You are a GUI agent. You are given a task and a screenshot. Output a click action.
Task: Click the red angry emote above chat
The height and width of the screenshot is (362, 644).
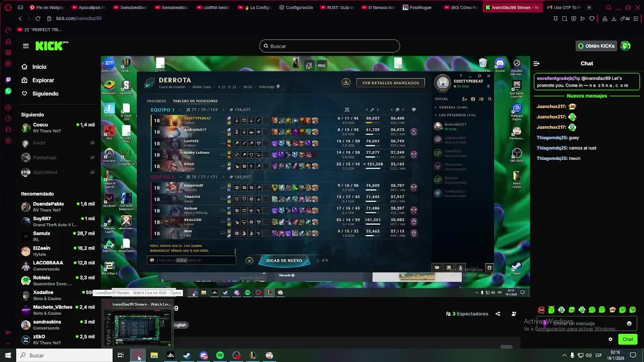pyautogui.click(x=541, y=310)
